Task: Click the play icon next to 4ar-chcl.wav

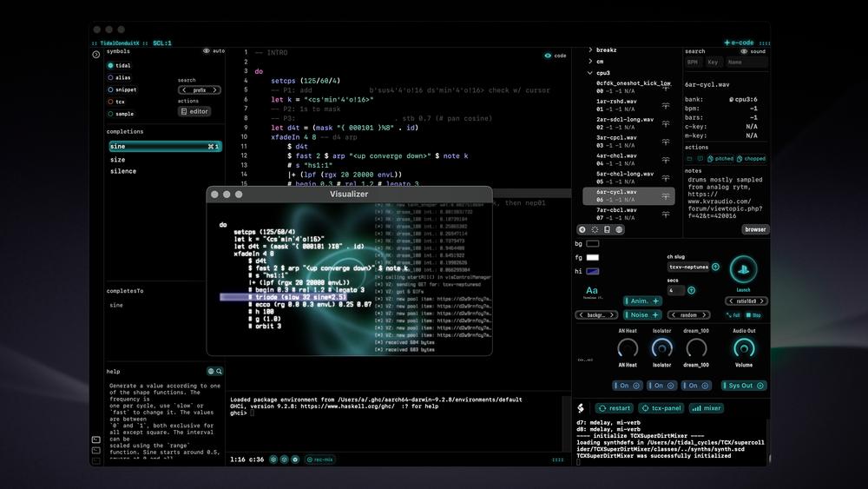Action: [666, 160]
